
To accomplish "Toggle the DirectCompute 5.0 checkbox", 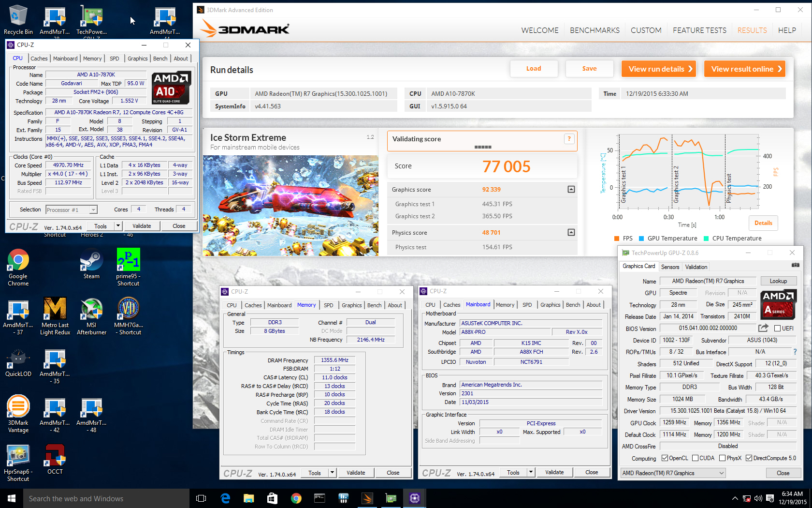I will tap(749, 458).
